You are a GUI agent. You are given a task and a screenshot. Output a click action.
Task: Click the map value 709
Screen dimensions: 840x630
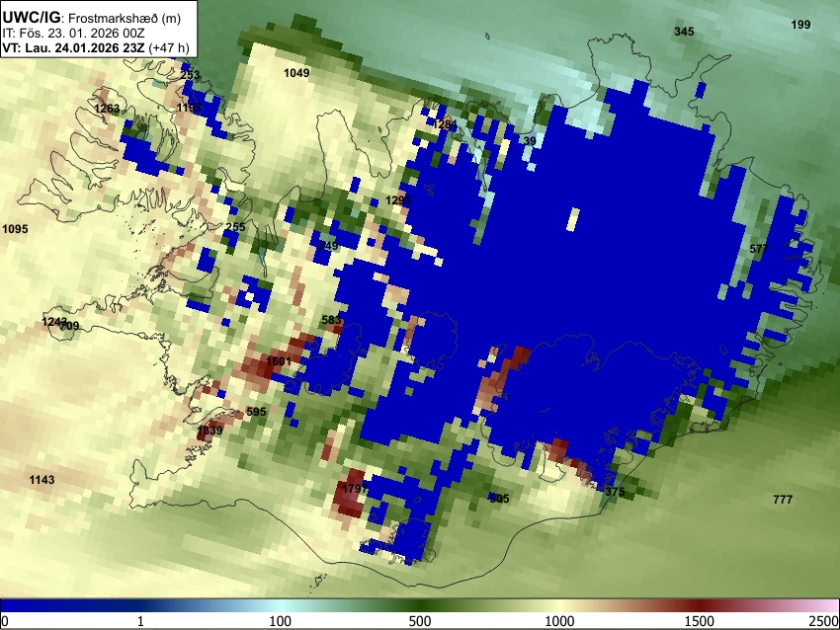pos(69,326)
